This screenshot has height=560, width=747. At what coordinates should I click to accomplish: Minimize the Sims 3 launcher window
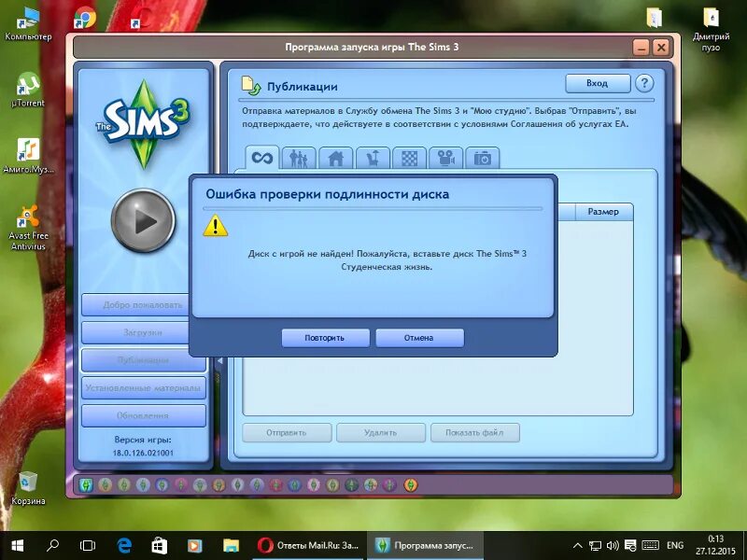[641, 48]
